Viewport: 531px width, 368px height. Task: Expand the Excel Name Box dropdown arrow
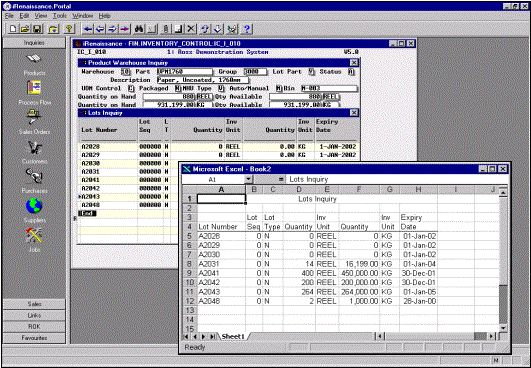[x=249, y=179]
